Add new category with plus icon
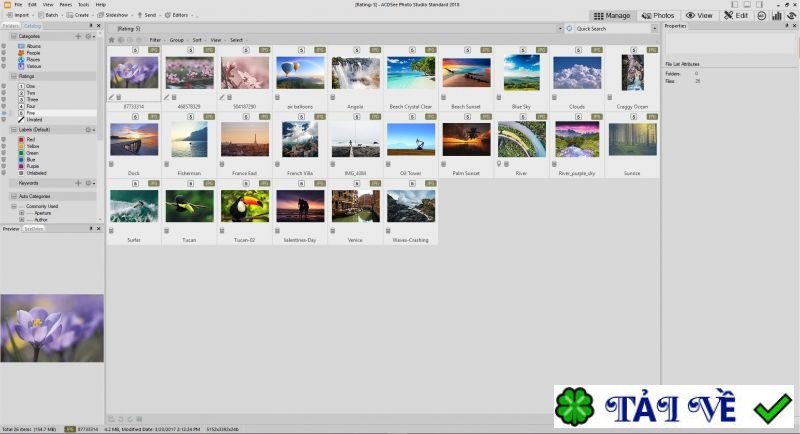This screenshot has width=800, height=434. [78, 36]
